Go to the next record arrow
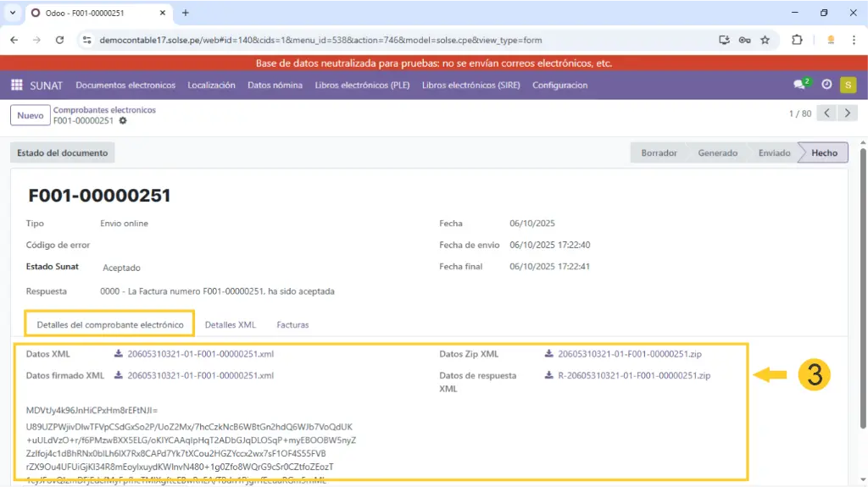The image size is (868, 487). point(847,113)
